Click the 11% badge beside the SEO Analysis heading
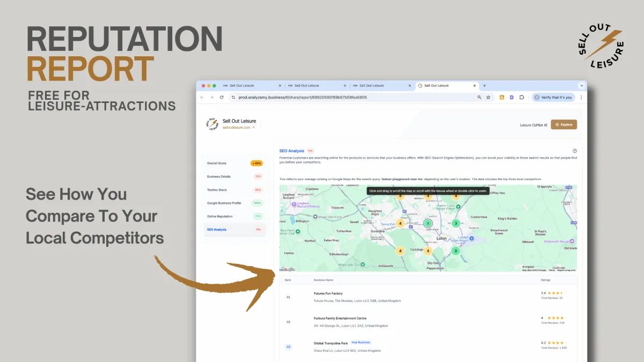The image size is (644, 362). [310, 151]
